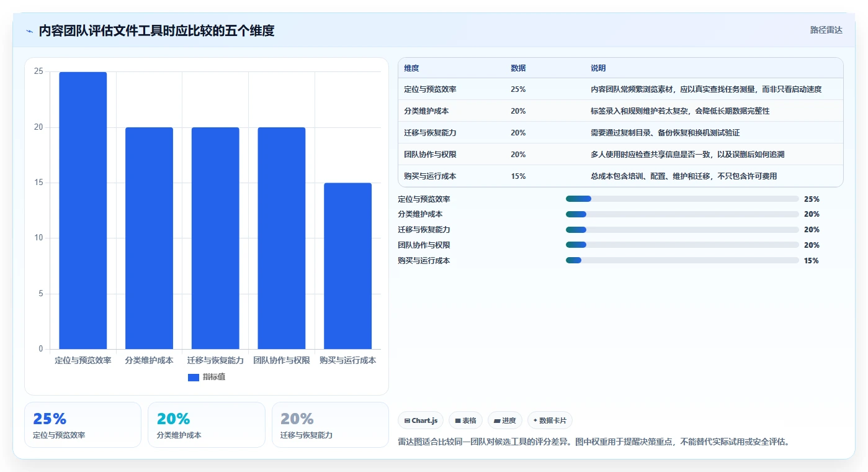Select the 进度 chip
This screenshot has height=472, width=868.
[x=505, y=420]
